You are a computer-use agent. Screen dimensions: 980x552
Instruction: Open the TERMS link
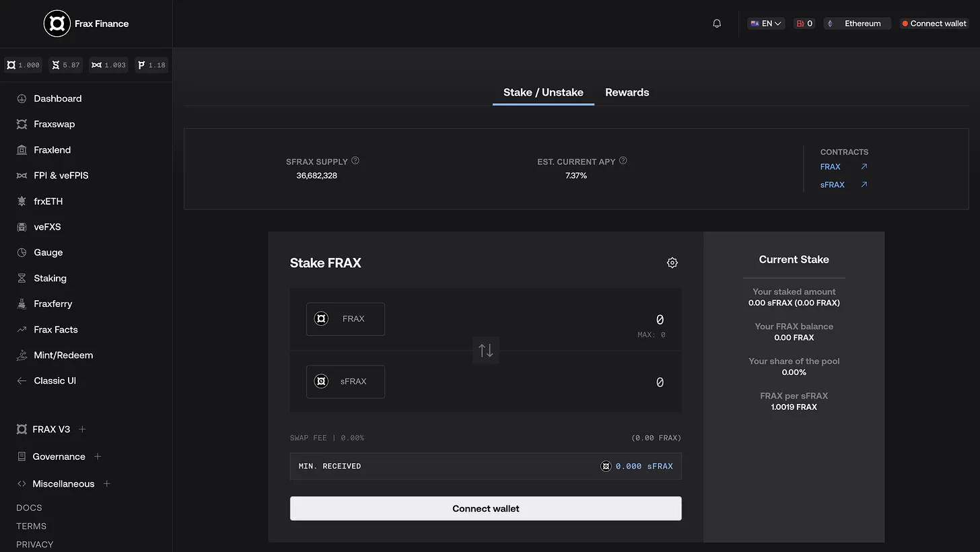32,526
